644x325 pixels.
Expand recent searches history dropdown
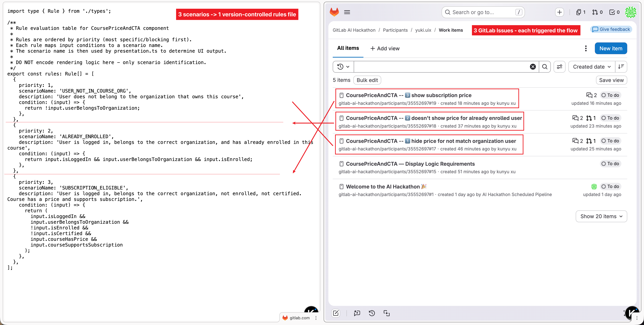pos(343,67)
